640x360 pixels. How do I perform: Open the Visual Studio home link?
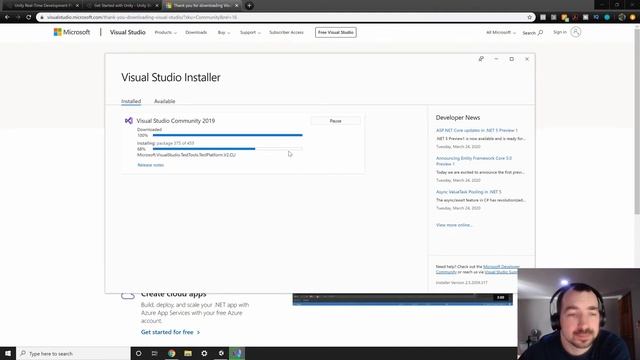[127, 32]
